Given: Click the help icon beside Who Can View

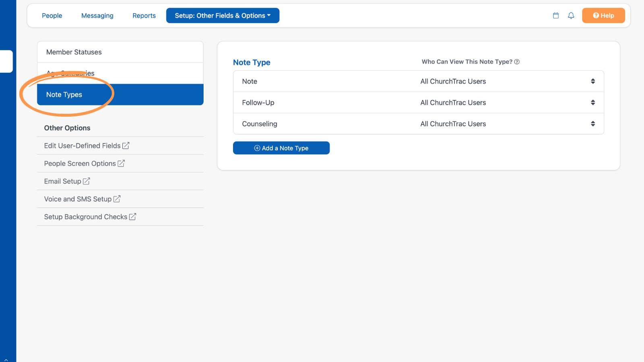Looking at the screenshot, I should [517, 62].
